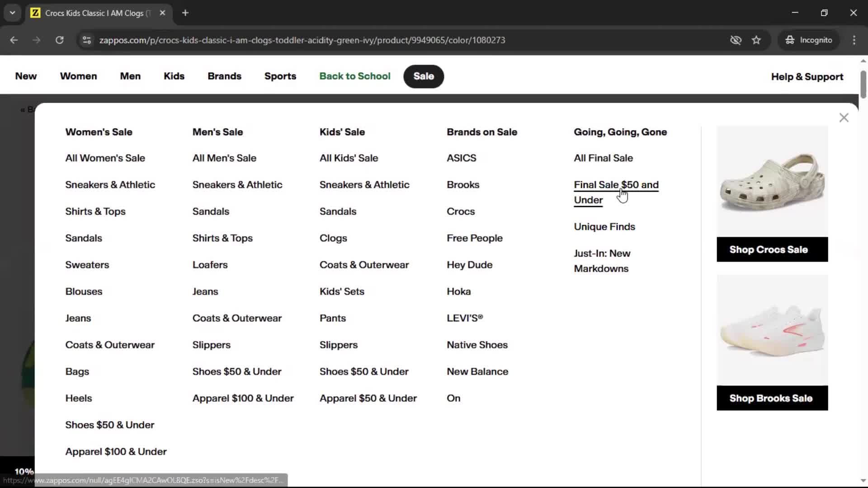Open the Sports navigation menu

pyautogui.click(x=280, y=76)
